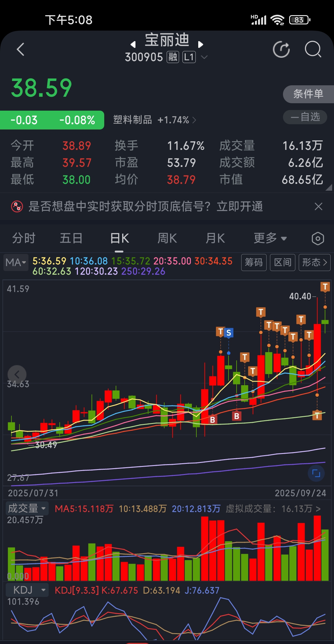The image size is (334, 644).
Task: Dismiss the signal promotion banner
Action: pos(319,206)
